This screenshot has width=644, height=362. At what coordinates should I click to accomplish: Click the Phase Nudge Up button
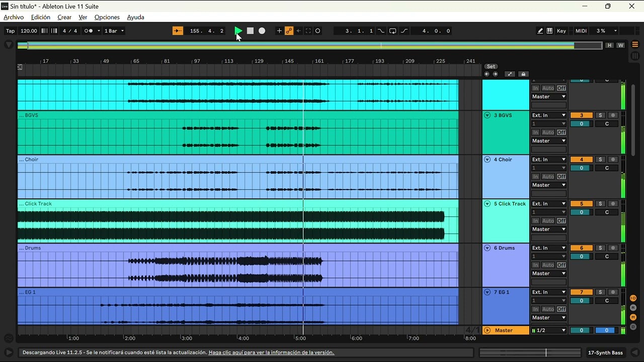[x=54, y=31]
